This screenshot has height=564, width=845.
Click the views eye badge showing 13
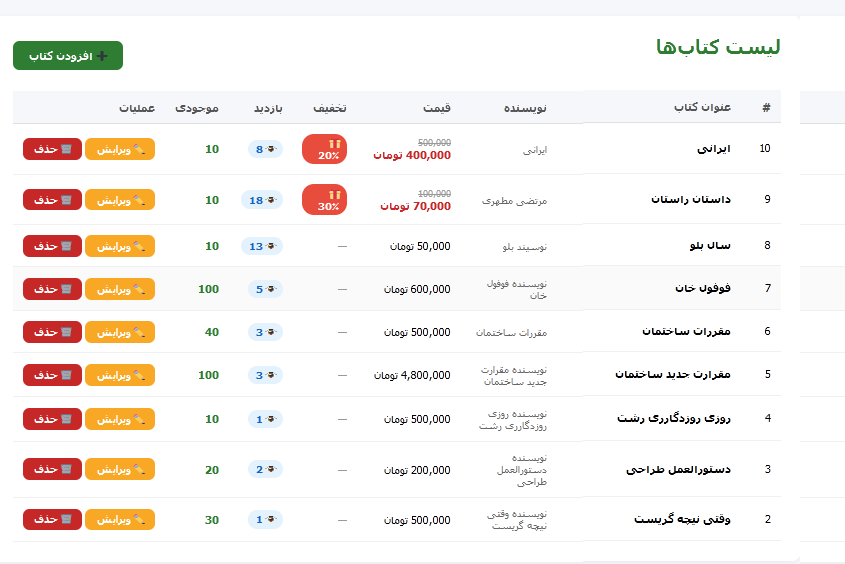click(262, 246)
